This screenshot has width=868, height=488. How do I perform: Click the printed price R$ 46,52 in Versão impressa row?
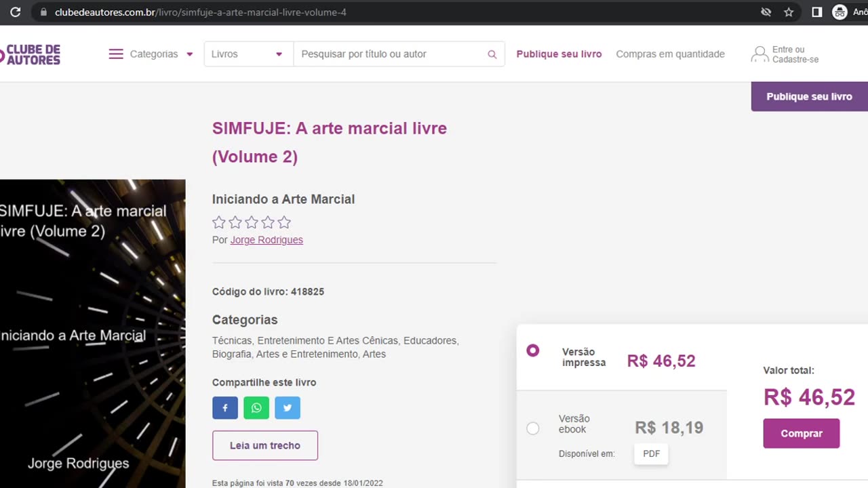661,361
